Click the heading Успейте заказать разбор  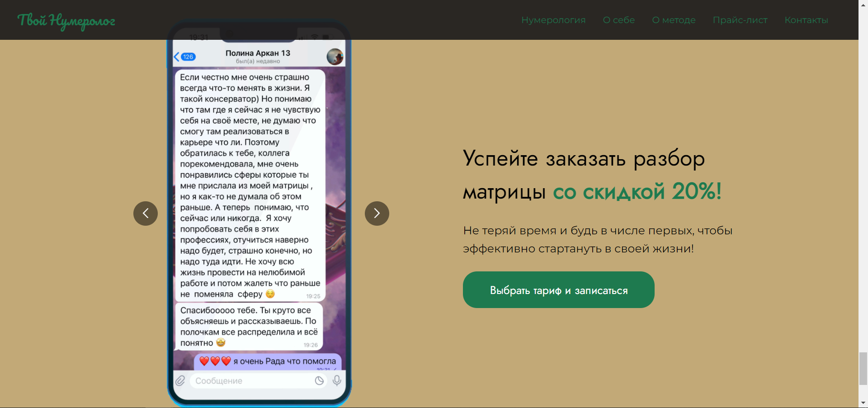tap(584, 159)
